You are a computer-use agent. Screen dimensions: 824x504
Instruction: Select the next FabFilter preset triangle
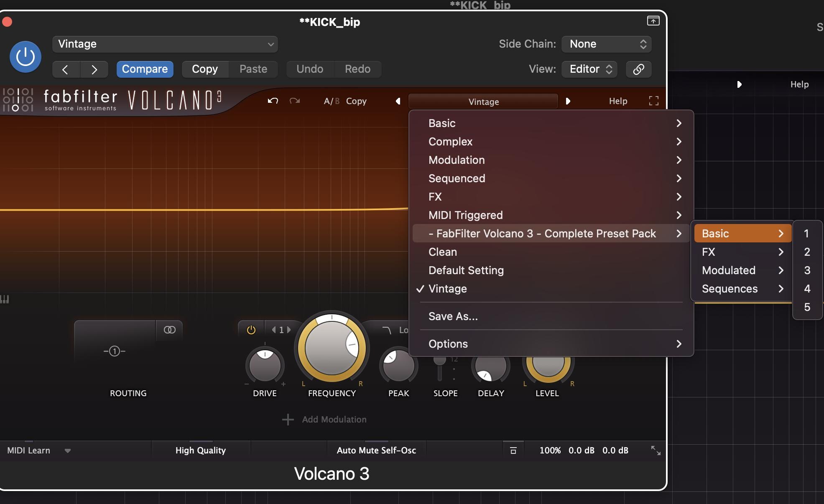click(568, 101)
